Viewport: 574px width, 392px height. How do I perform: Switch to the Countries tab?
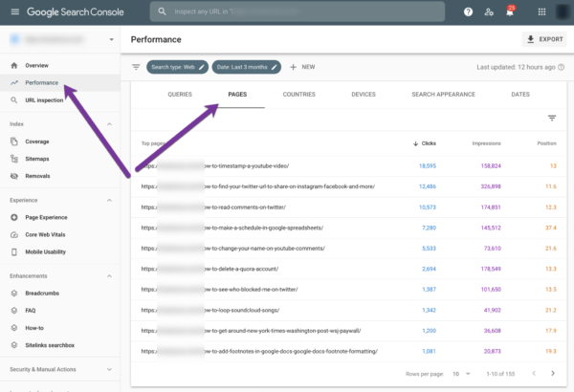click(299, 95)
